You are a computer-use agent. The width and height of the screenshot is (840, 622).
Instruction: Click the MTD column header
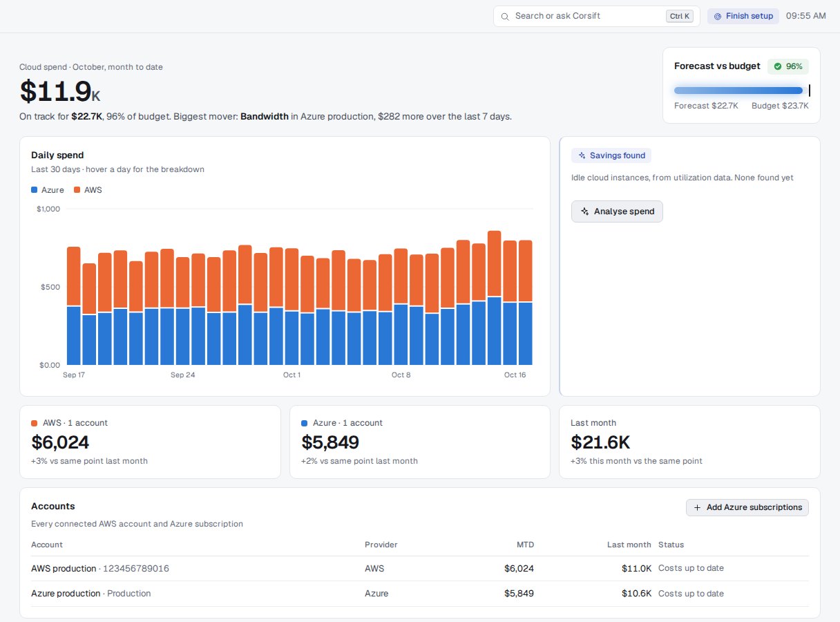(x=526, y=545)
